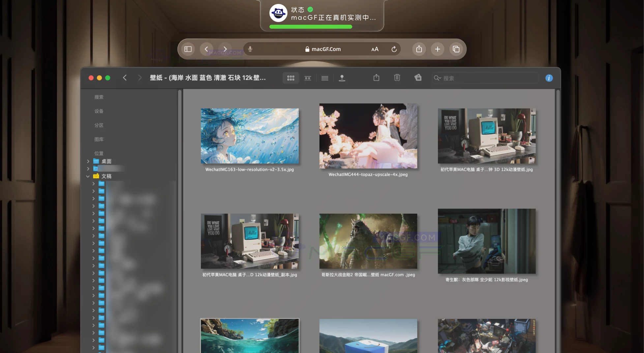Open a new tab with the plus button
Viewport: 644px width, 353px height.
pos(437,49)
